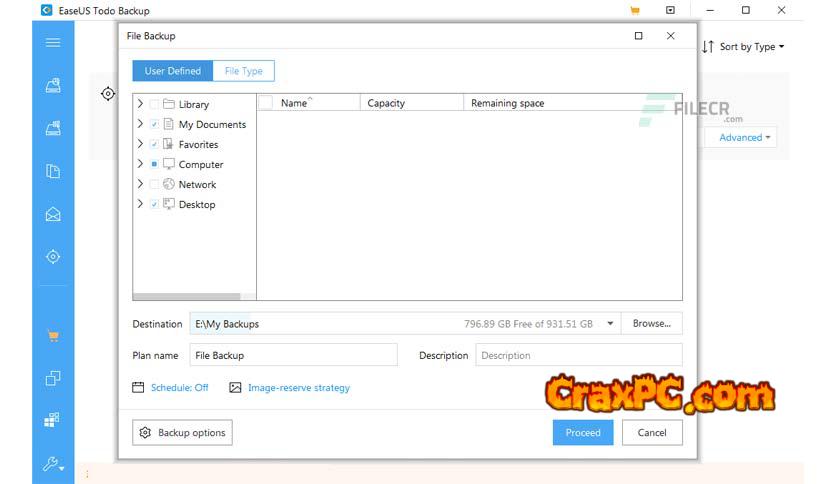This screenshot has width=836, height=484.
Task: Switch to the File Type tab
Action: tap(243, 71)
